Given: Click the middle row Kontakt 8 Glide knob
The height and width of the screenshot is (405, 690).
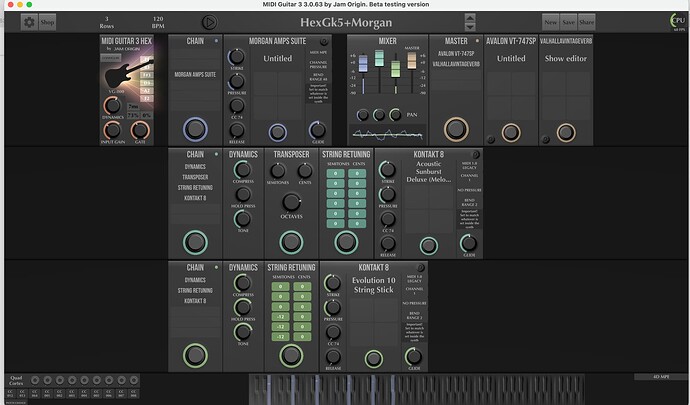Looking at the screenshot, I should [x=469, y=243].
